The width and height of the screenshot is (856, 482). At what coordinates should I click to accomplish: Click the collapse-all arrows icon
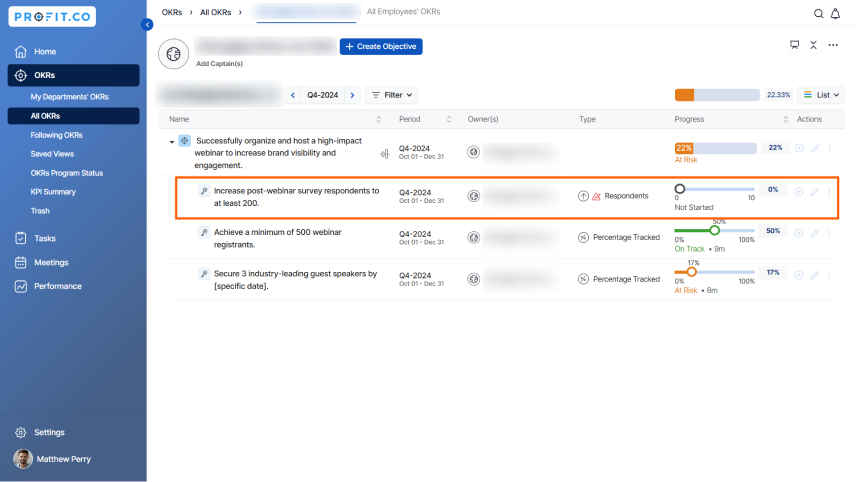[x=813, y=45]
